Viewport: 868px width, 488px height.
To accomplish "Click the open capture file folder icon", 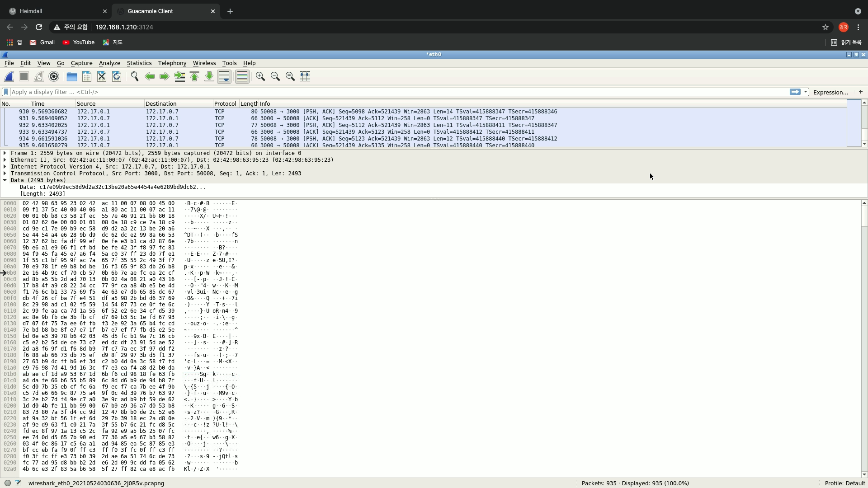I will pyautogui.click(x=71, y=76).
